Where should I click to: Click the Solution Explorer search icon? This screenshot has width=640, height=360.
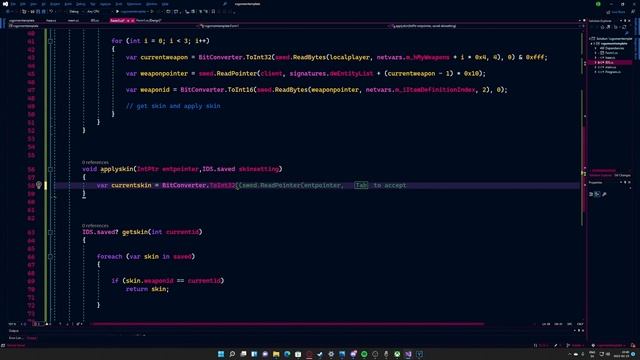627,33
